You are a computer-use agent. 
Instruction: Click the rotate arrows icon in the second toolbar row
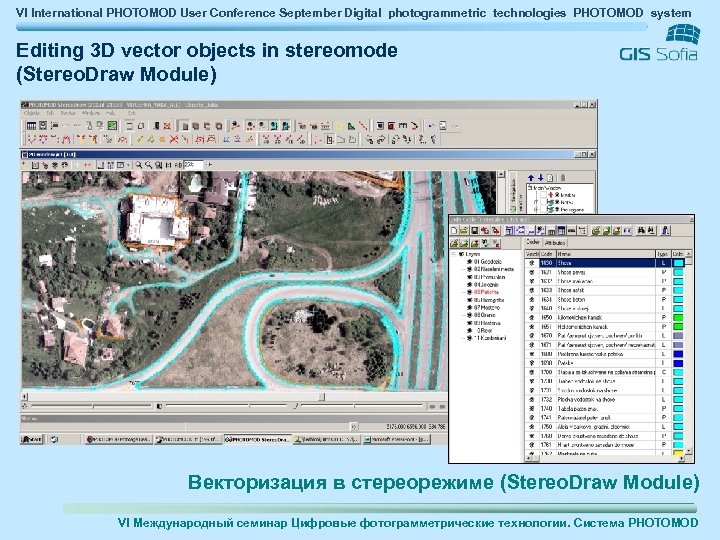[x=381, y=139]
